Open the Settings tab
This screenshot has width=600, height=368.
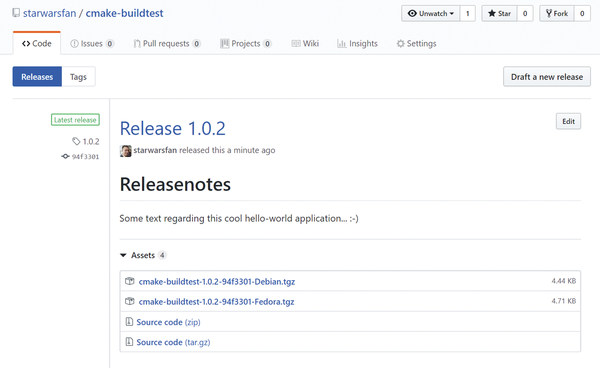[x=416, y=44]
